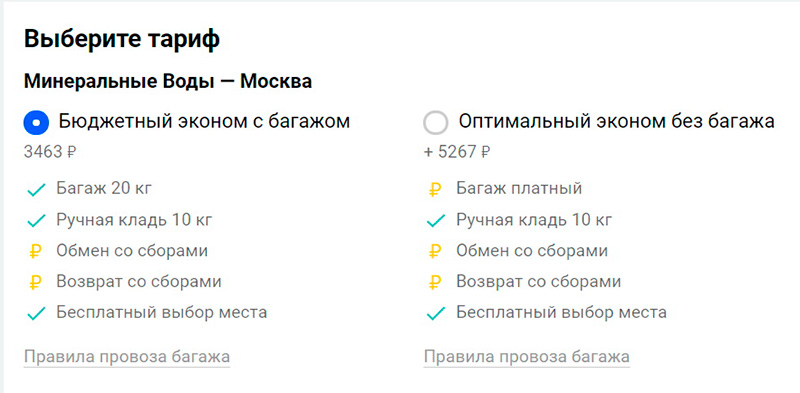
Task: Open Правила провоза багажа link under the budget tariff
Action: [x=127, y=357]
